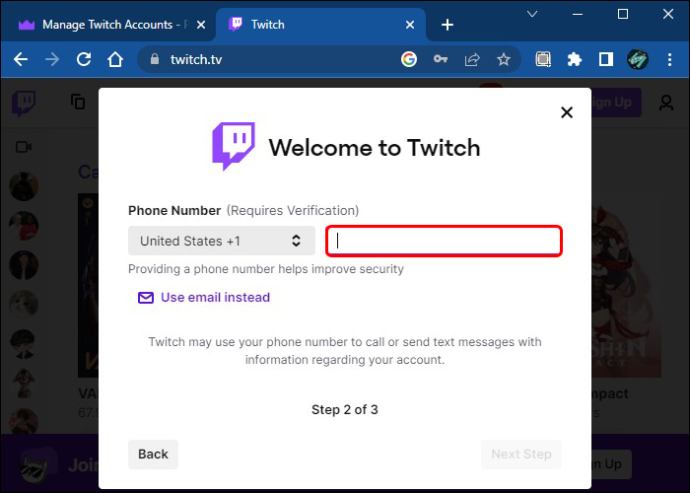Open the screenshot capture extension icon

coord(543,59)
